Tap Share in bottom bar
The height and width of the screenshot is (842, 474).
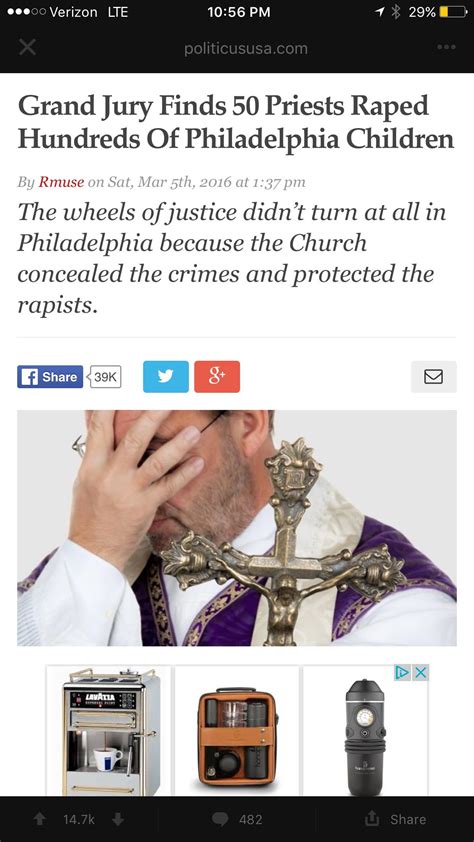(x=395, y=819)
